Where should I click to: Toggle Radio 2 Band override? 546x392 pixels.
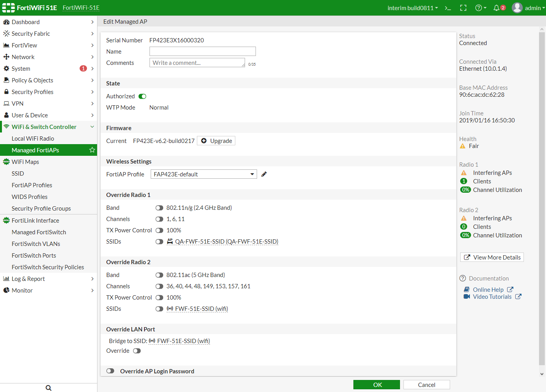[x=159, y=275]
